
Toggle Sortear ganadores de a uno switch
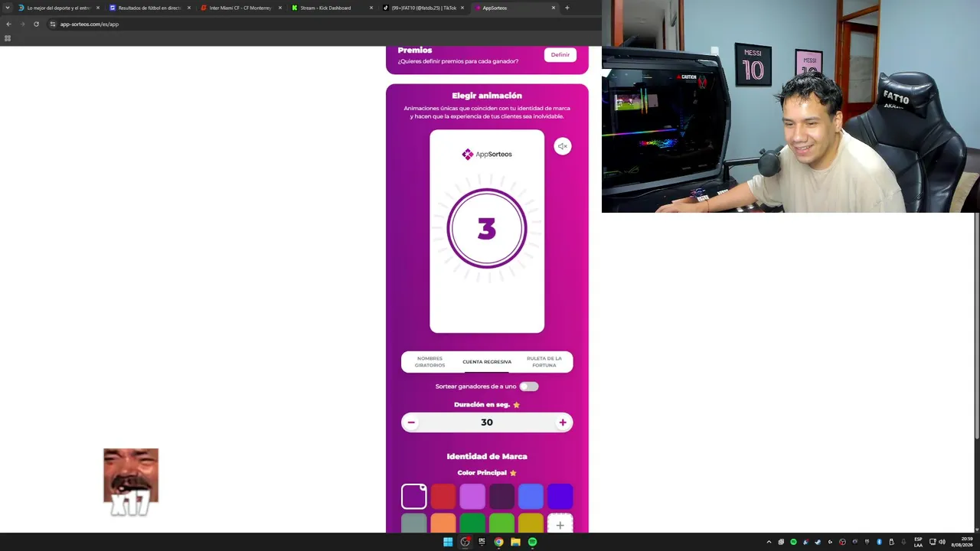coord(529,386)
